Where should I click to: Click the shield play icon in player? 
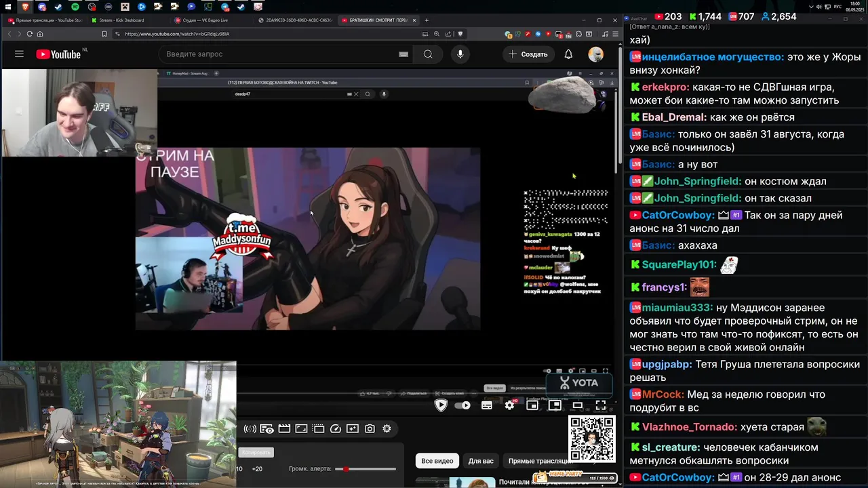click(x=441, y=405)
